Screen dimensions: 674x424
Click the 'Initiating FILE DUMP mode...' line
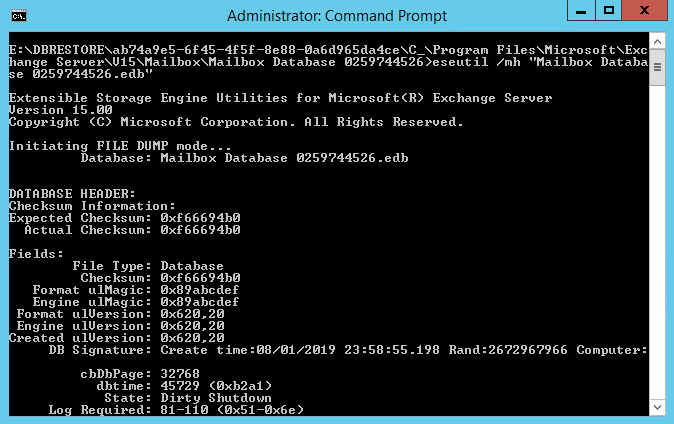click(120, 146)
